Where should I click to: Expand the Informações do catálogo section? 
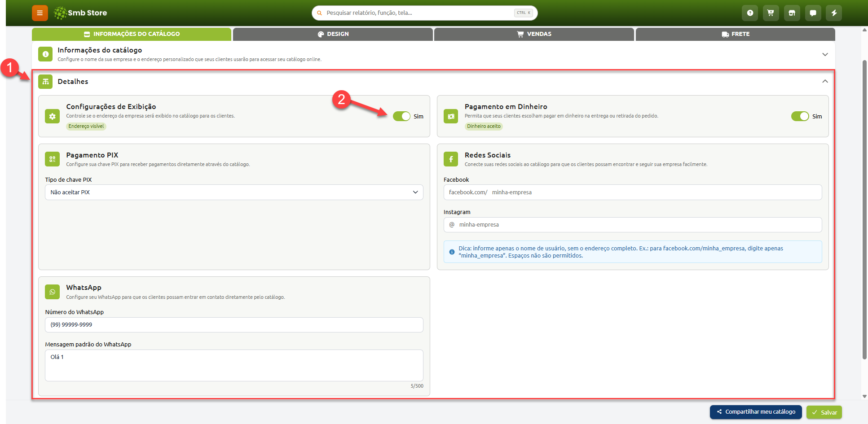point(825,54)
